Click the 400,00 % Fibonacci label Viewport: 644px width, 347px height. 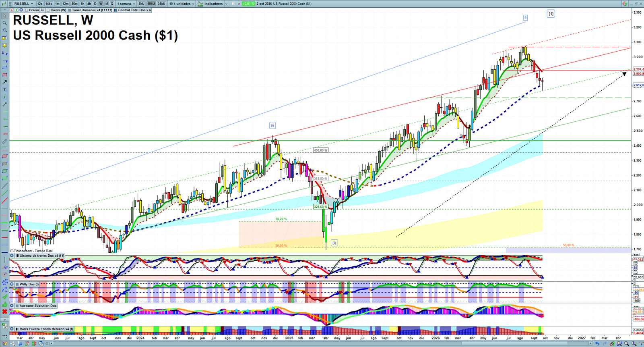coord(320,150)
